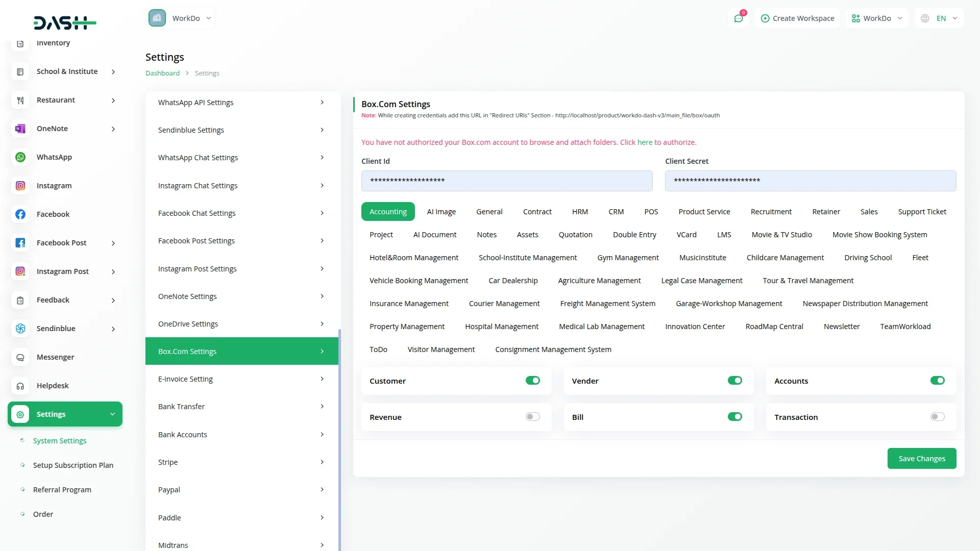
Task: Select the Double Entry tab
Action: point(634,235)
